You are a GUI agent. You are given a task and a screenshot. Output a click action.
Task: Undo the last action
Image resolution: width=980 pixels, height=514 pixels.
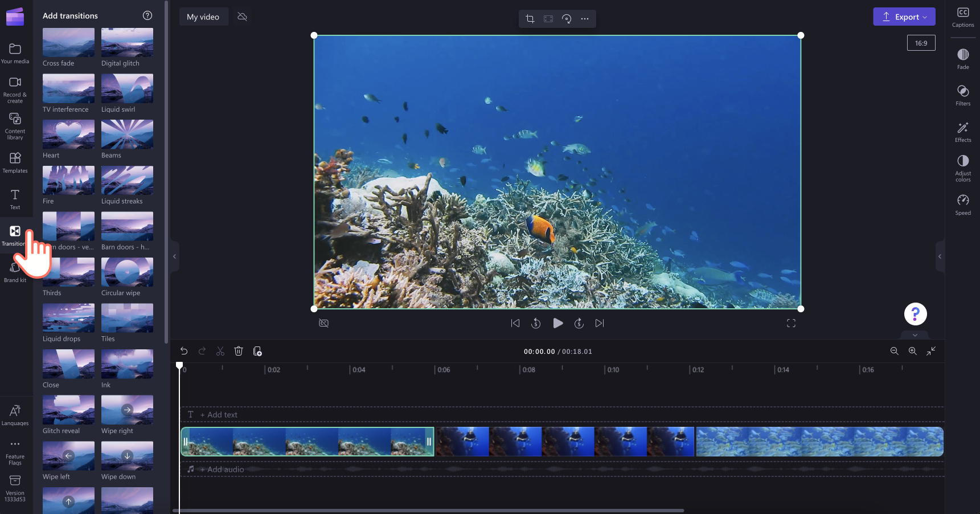point(184,351)
